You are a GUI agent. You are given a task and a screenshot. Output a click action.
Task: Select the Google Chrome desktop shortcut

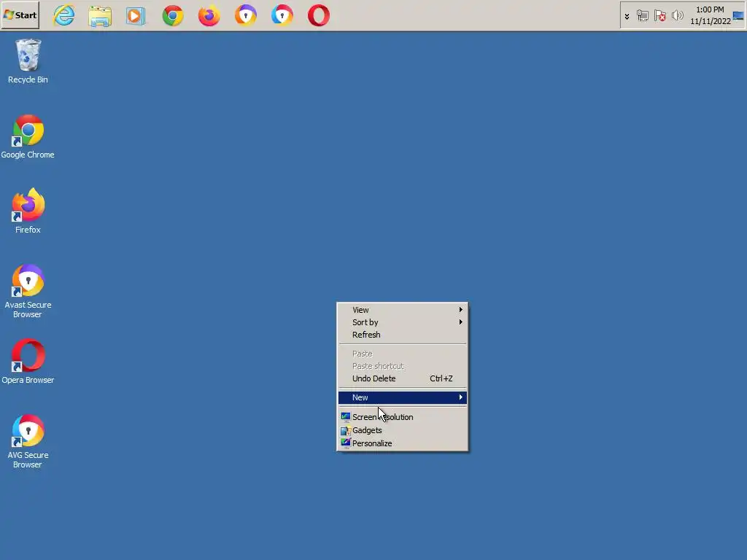pos(28,136)
